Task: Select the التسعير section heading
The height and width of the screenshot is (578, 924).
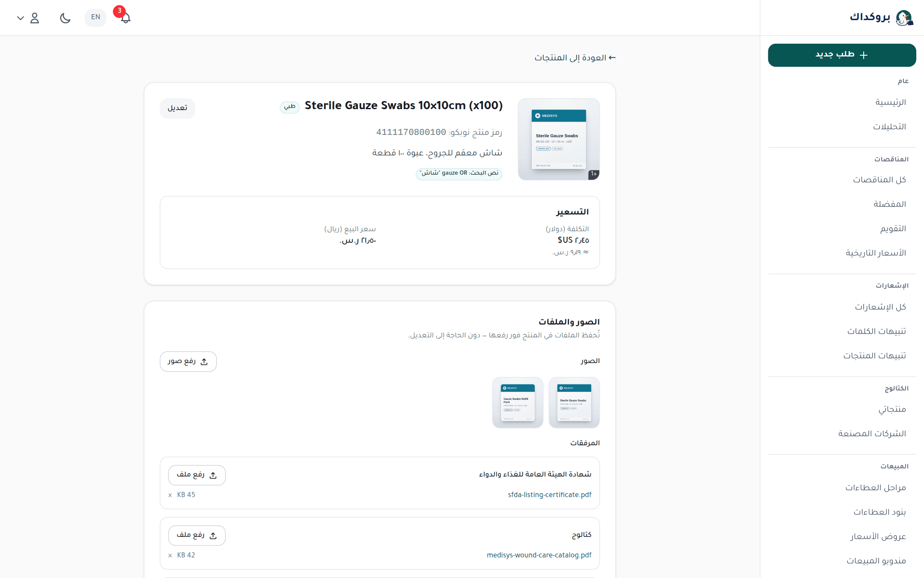Action: [x=572, y=212]
